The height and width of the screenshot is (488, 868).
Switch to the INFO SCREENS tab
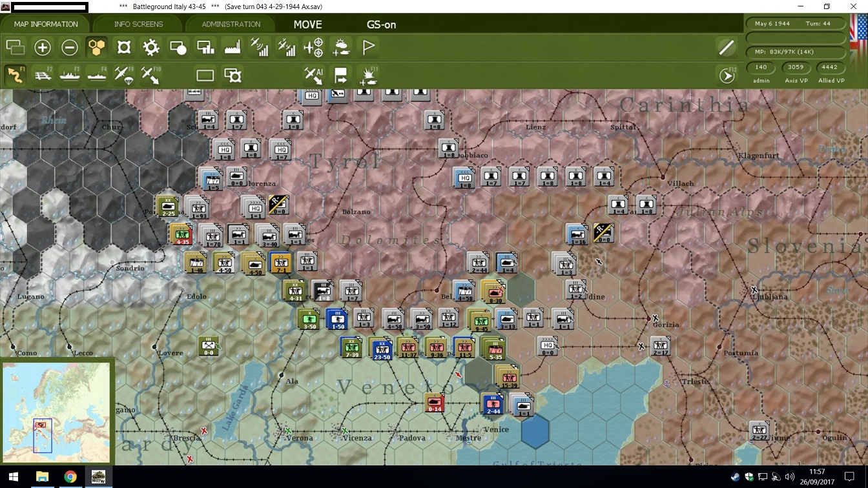coord(138,24)
